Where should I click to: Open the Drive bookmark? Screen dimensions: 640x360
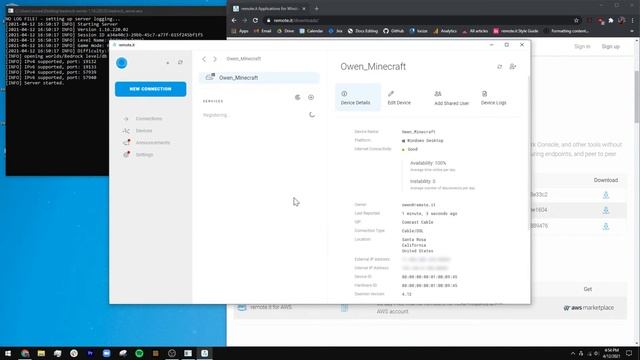pyautogui.click(x=285, y=31)
